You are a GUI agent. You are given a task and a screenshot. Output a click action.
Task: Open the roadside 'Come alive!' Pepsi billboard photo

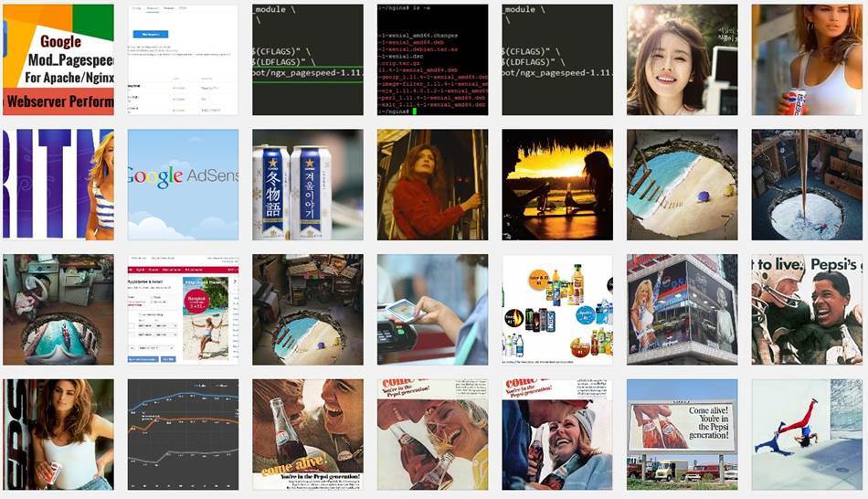682,434
